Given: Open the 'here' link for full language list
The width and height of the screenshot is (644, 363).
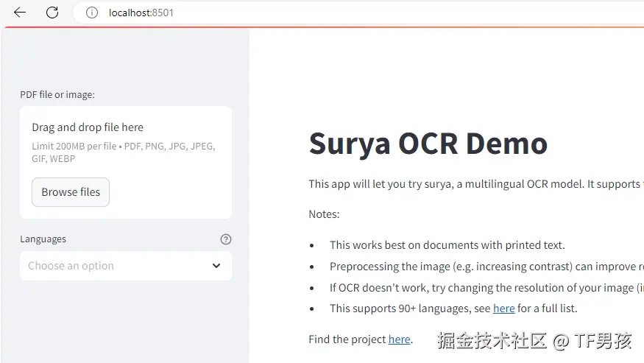Looking at the screenshot, I should pos(503,309).
